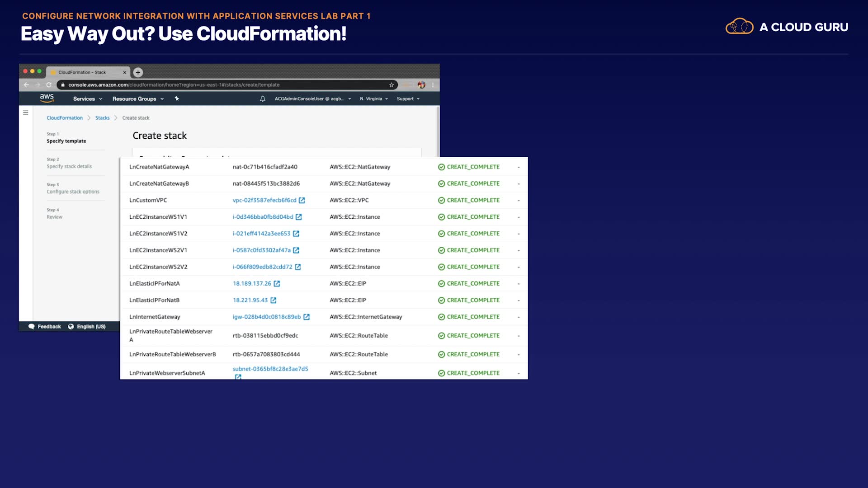Click the AWS logo home icon
The width and height of the screenshot is (868, 488).
click(47, 98)
